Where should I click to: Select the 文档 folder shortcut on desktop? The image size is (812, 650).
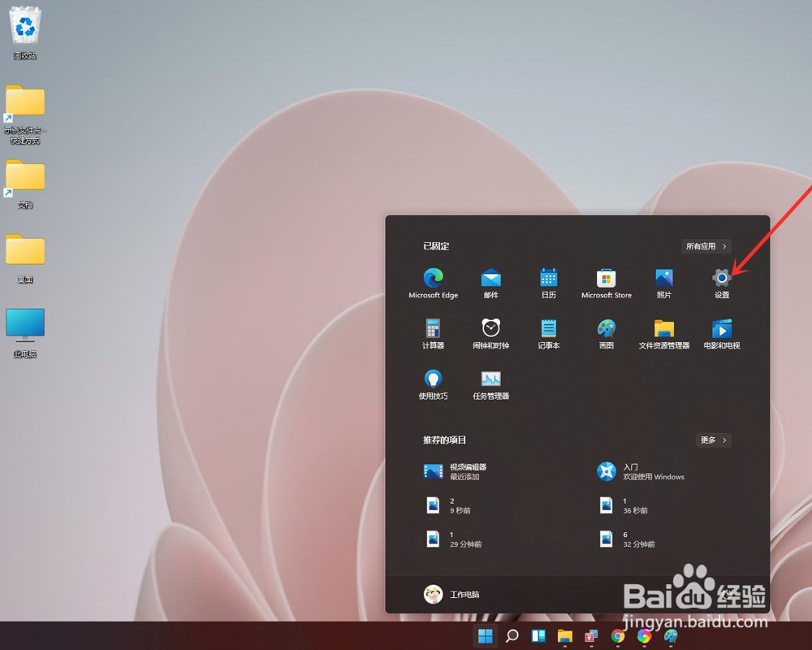[25, 184]
